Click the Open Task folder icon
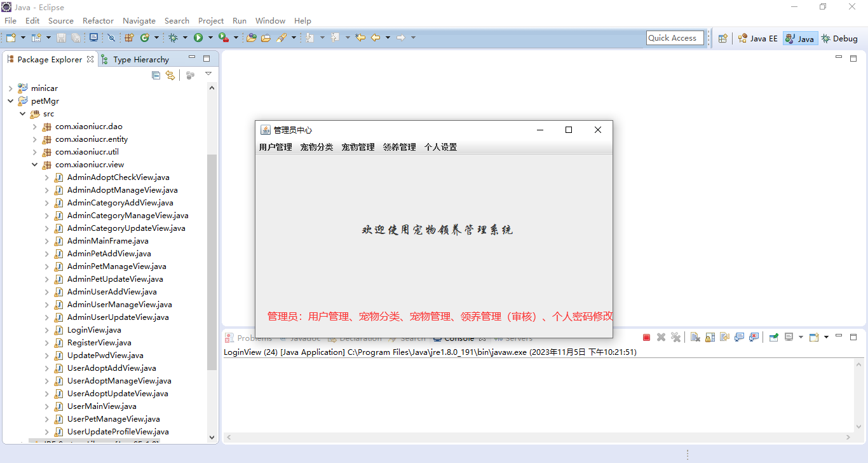This screenshot has height=463, width=868. pos(266,38)
